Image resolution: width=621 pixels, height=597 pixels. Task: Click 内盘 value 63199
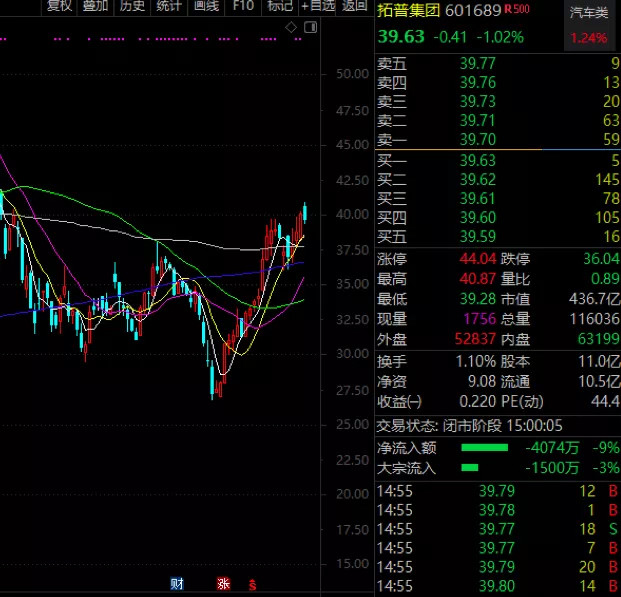tap(599, 339)
